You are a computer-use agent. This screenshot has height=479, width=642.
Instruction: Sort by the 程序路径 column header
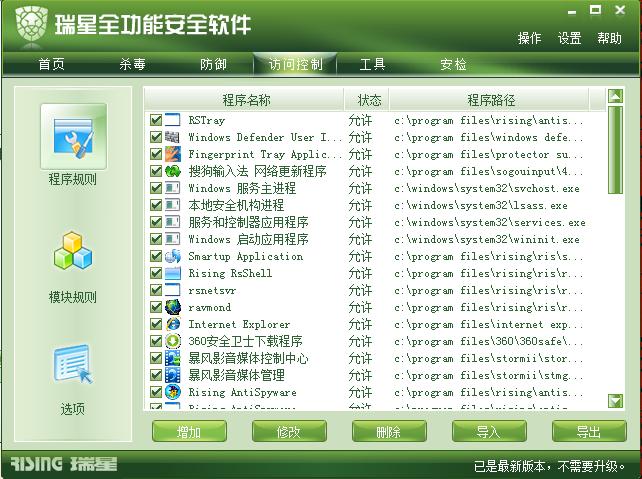click(x=490, y=99)
